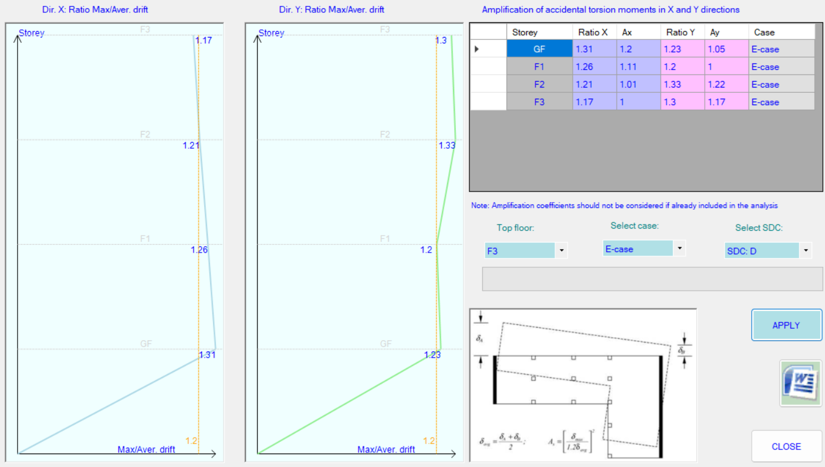The image size is (825, 467).
Task: Click the Case column header
Action: coord(781,32)
